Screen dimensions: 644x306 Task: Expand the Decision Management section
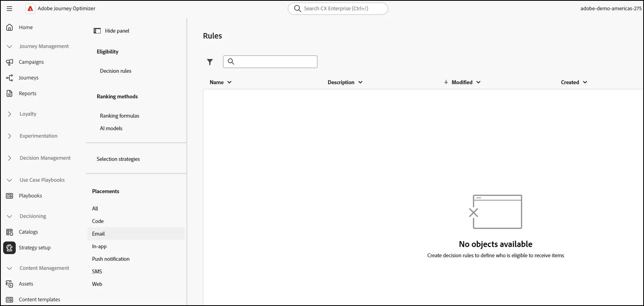pyautogui.click(x=9, y=158)
